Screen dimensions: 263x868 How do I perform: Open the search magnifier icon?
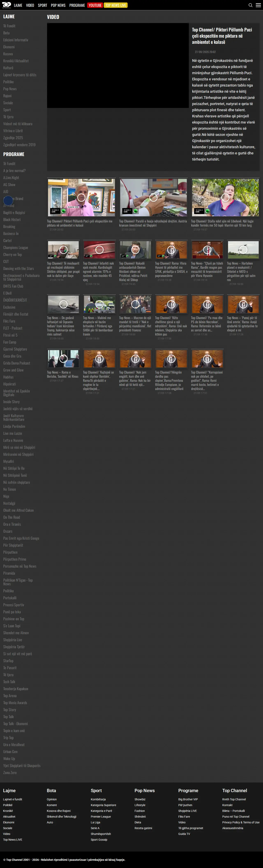250,5
